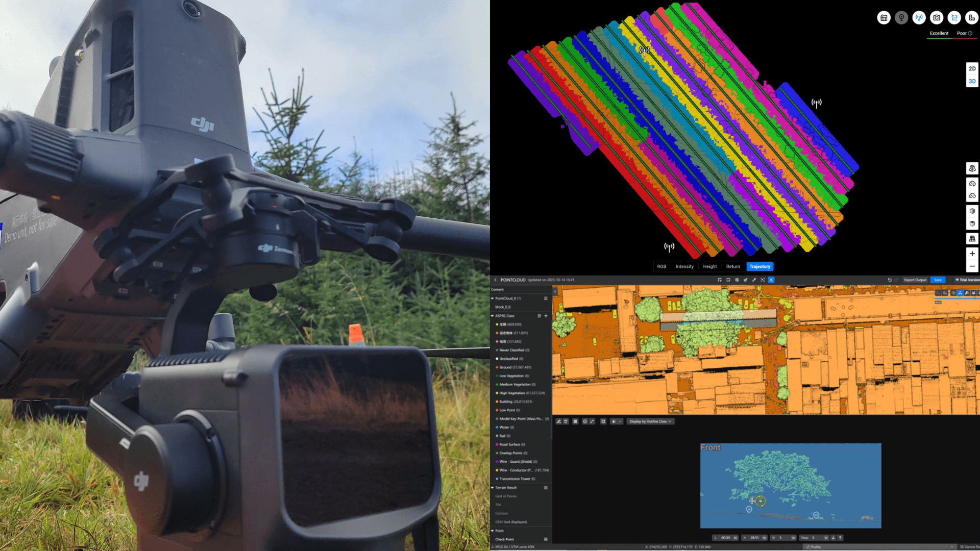Click the High Vegetation class color swatch
The image size is (980, 551).
[x=497, y=393]
